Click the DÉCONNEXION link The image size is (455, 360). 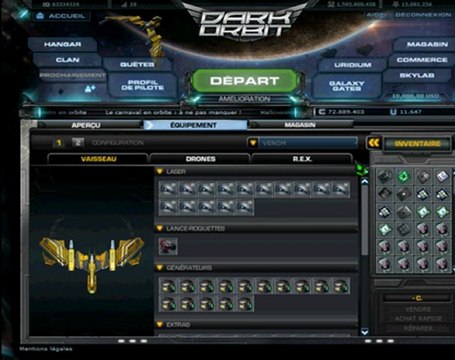[x=423, y=15]
